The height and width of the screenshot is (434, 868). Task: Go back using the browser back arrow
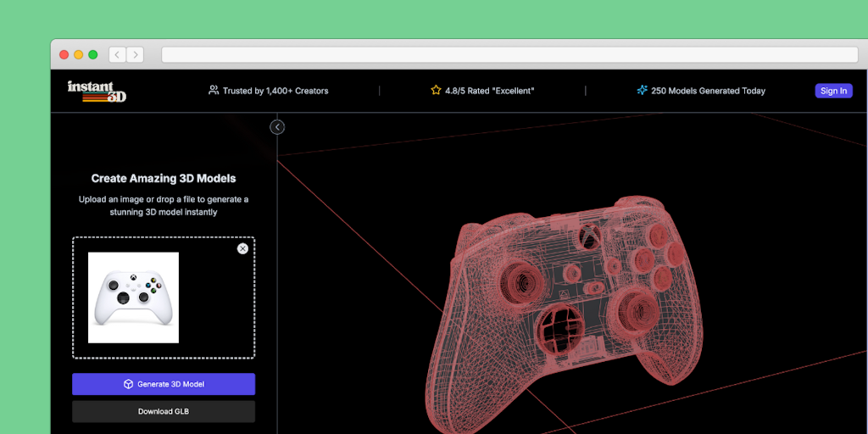[117, 54]
